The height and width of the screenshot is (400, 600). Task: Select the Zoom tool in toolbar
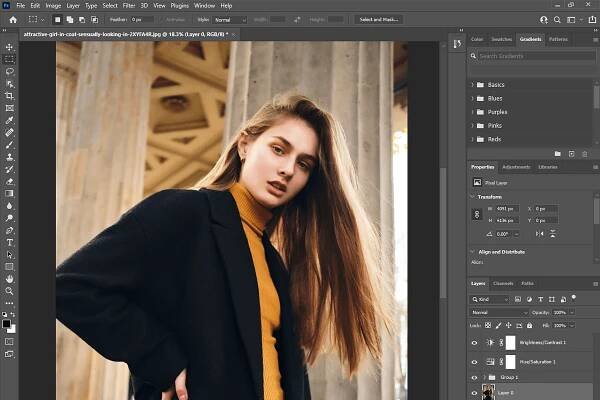[x=10, y=291]
